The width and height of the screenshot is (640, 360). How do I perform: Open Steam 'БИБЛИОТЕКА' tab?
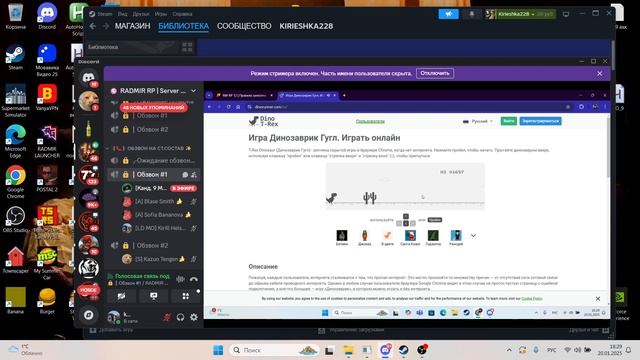point(184,26)
